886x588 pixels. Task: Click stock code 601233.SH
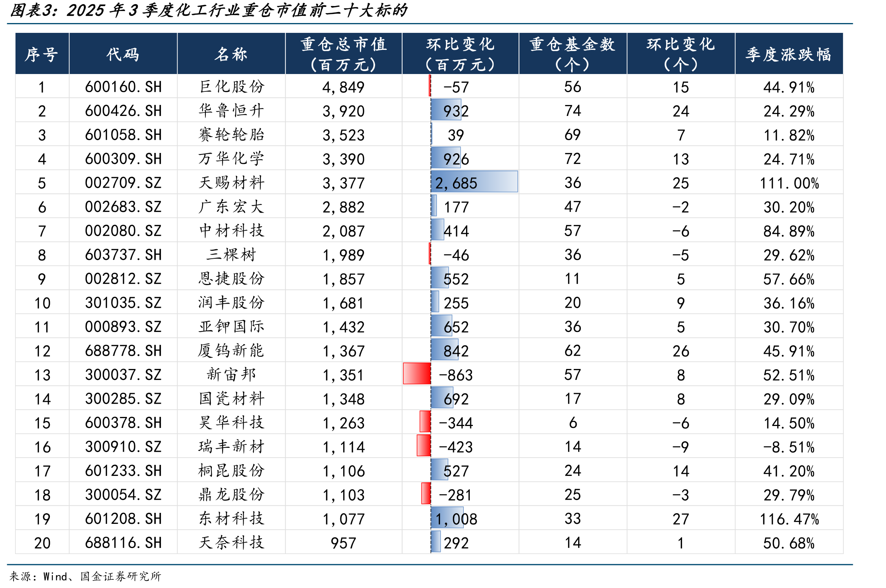pyautogui.click(x=123, y=471)
